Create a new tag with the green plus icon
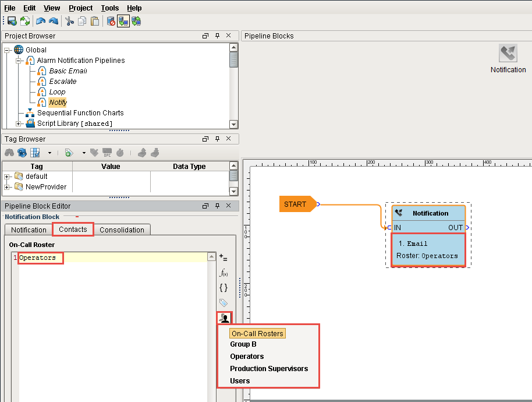Viewport: 532px width, 402px height. (x=69, y=153)
